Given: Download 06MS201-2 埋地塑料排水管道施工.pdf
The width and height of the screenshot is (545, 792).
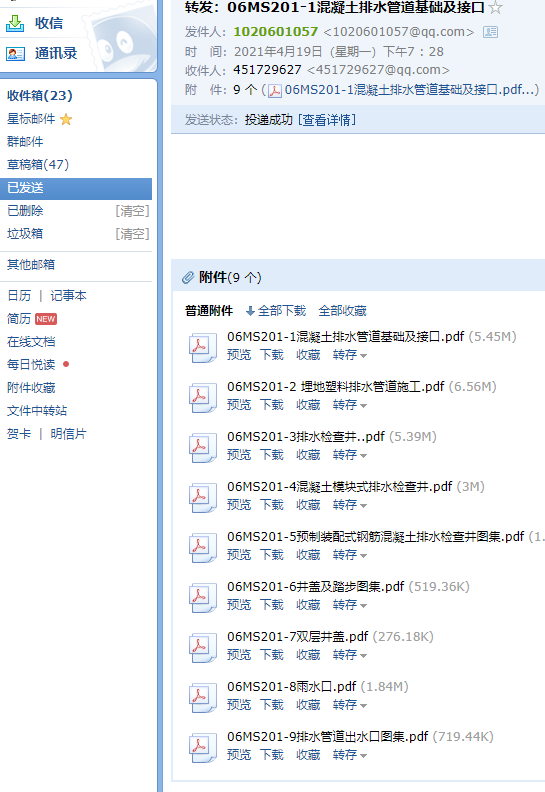Looking at the screenshot, I should click(x=272, y=405).
